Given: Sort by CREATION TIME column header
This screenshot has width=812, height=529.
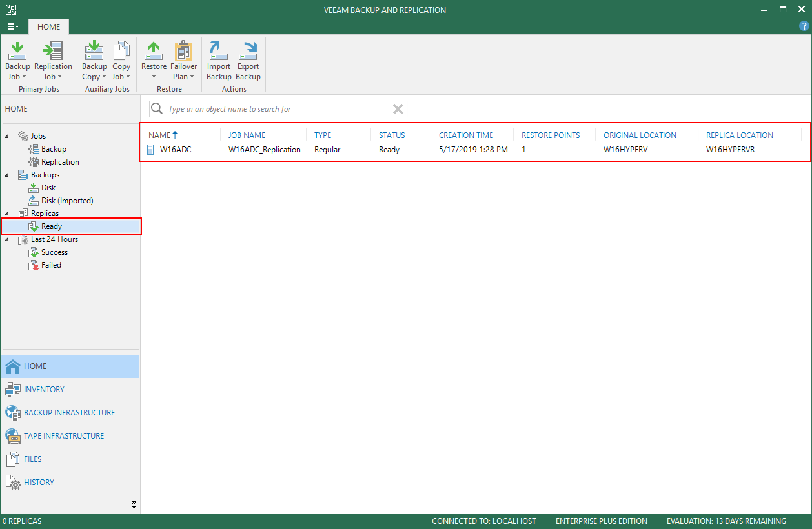Looking at the screenshot, I should click(x=466, y=135).
